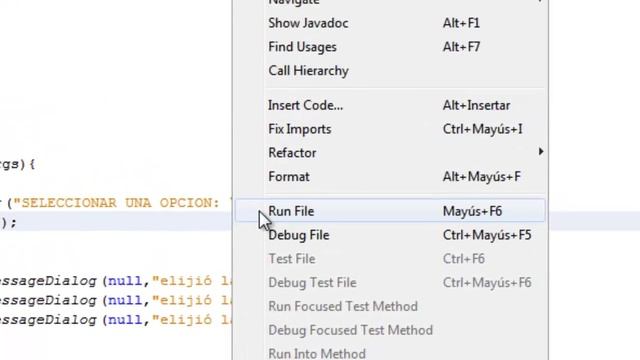Viewport: 640px width, 360px height.
Task: Select Fix Imports menu entry
Action: [x=390, y=129]
